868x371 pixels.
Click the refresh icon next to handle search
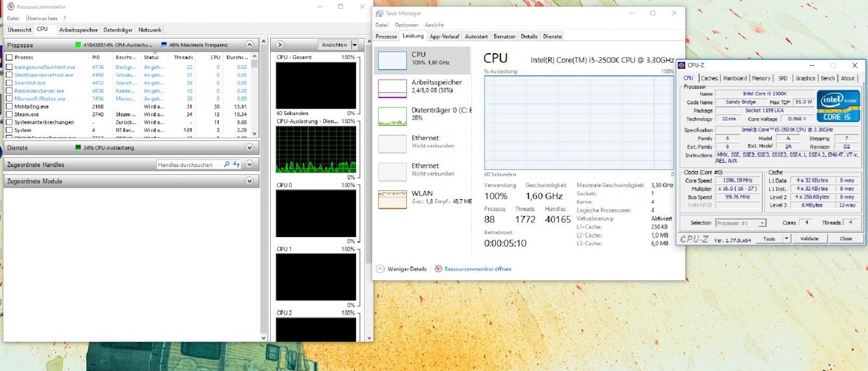(x=237, y=164)
